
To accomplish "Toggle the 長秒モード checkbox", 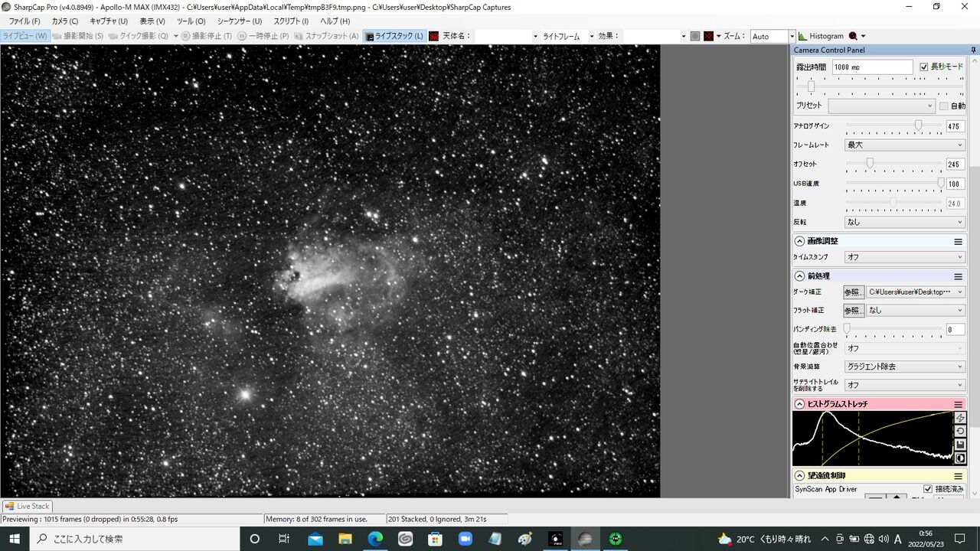I will pos(923,67).
